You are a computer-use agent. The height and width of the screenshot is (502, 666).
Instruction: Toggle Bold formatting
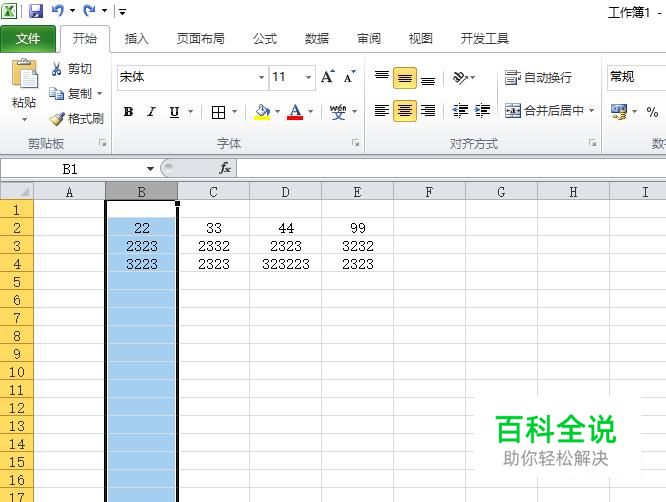pyautogui.click(x=128, y=112)
